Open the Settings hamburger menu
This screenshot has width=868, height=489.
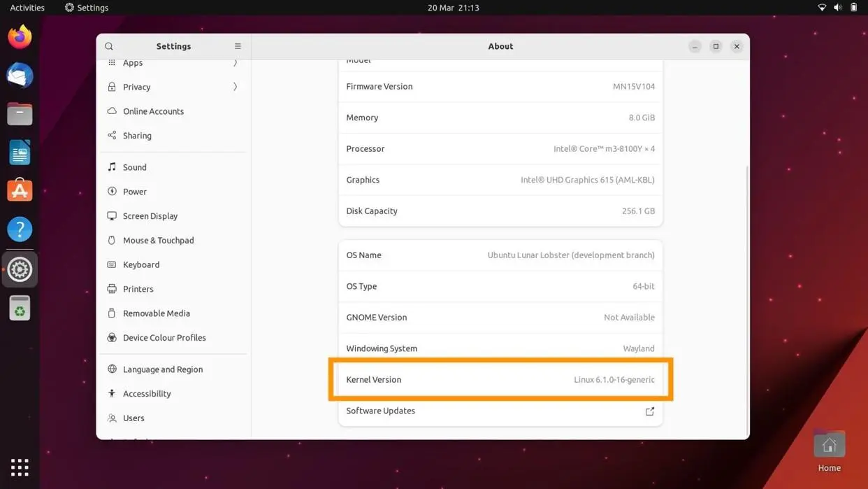click(238, 46)
